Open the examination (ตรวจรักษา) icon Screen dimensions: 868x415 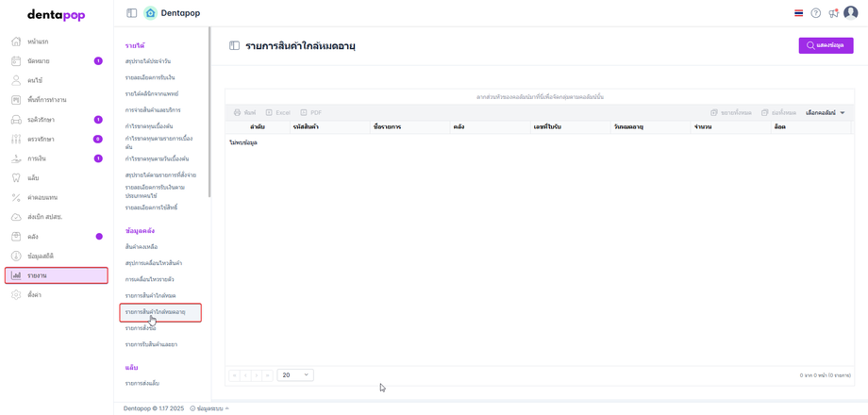click(x=16, y=139)
